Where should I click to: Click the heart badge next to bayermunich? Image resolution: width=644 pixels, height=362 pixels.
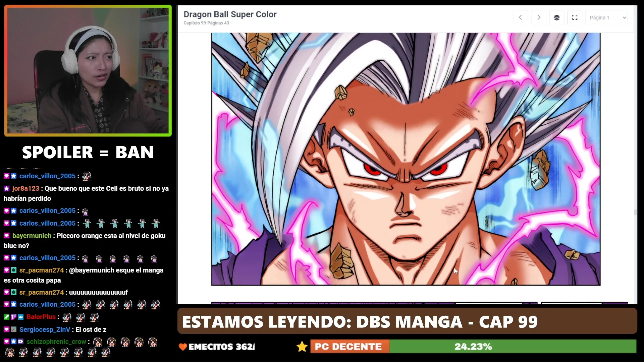coord(6,236)
